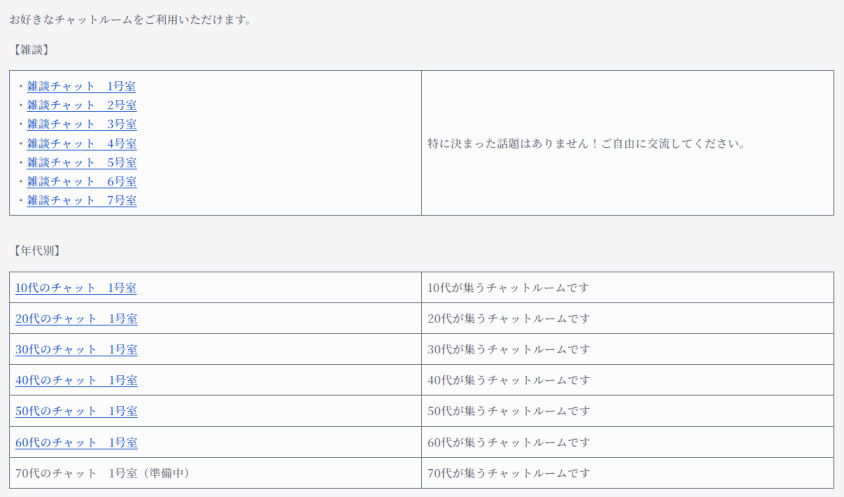Image resolution: width=844 pixels, height=497 pixels.
Task: Open the 10代のチャット 1号室 link
Action: point(76,288)
